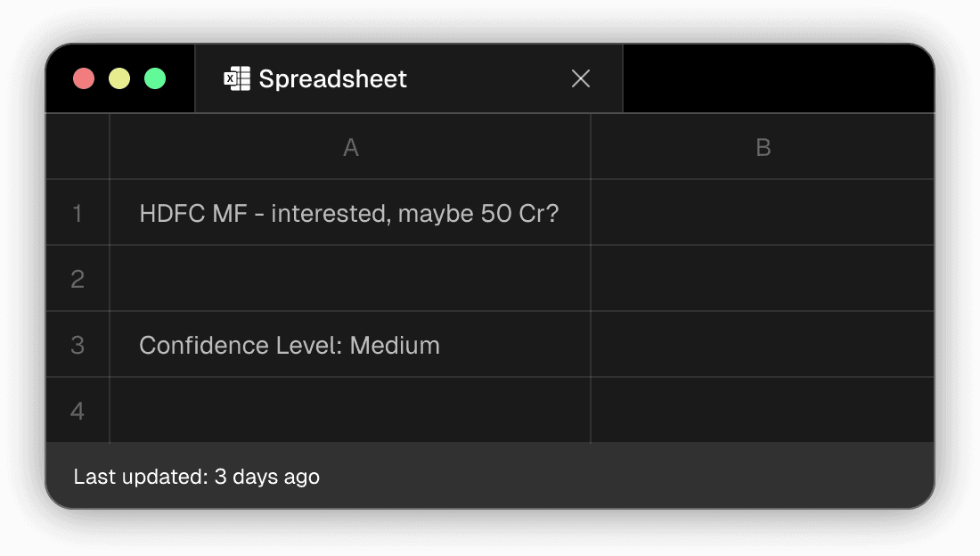Screen dimensions: 980x556
Task: Select column A header
Action: (x=350, y=147)
